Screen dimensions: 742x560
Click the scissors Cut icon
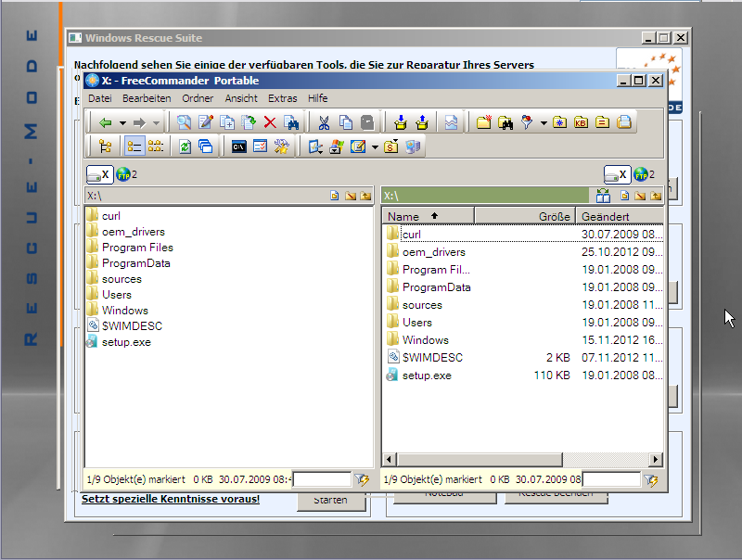tap(324, 123)
